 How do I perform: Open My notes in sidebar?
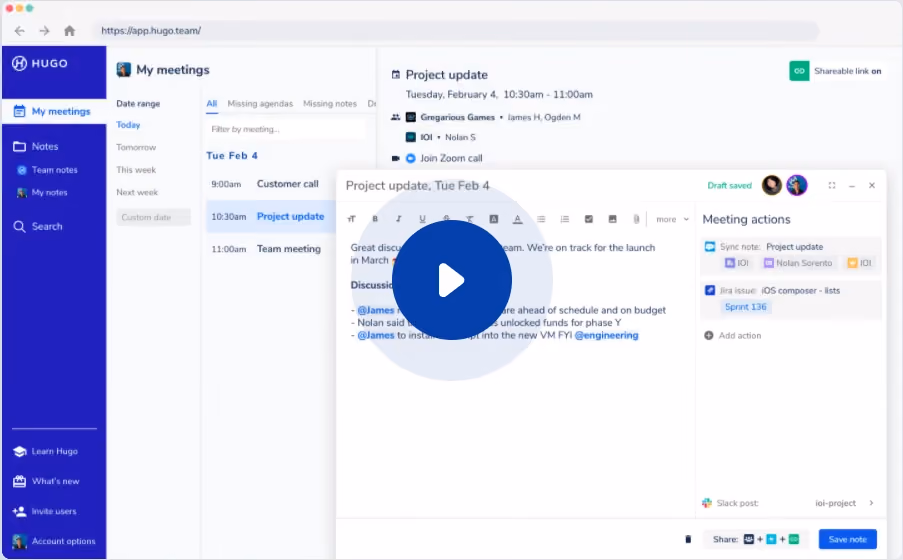(x=42, y=192)
